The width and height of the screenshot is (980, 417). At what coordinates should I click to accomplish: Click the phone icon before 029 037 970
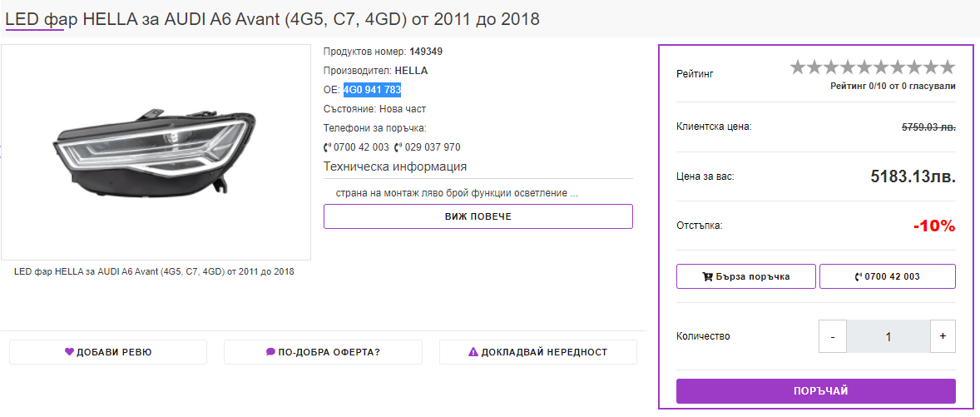click(398, 147)
